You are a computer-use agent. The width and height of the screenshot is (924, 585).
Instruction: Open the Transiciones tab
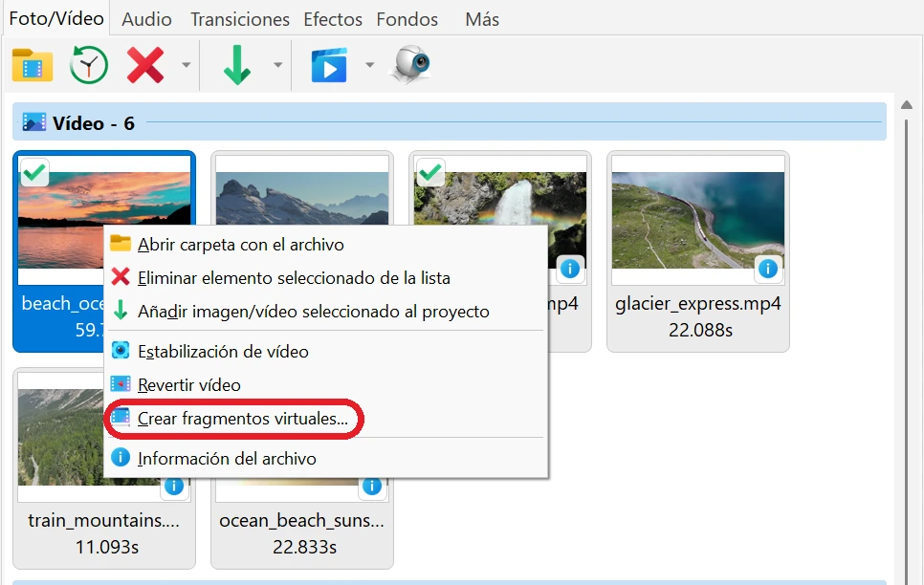pyautogui.click(x=240, y=19)
